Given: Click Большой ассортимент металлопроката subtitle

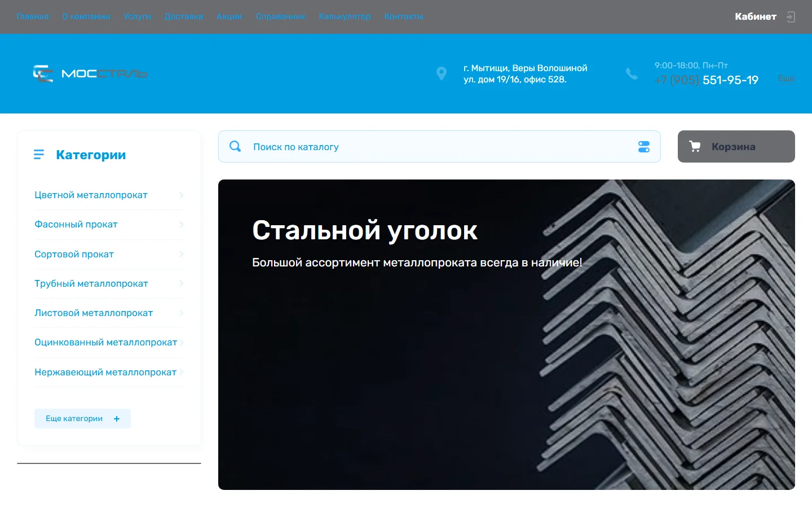Looking at the screenshot, I should point(417,262).
